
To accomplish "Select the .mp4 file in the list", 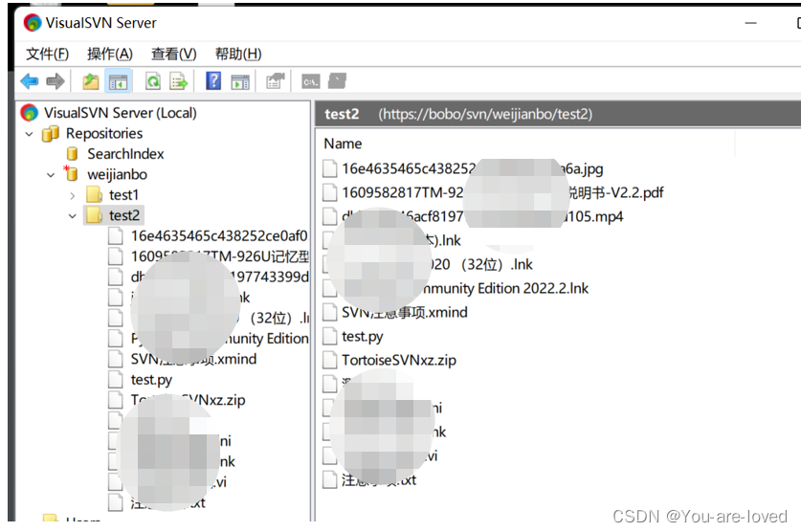I will coord(482,216).
